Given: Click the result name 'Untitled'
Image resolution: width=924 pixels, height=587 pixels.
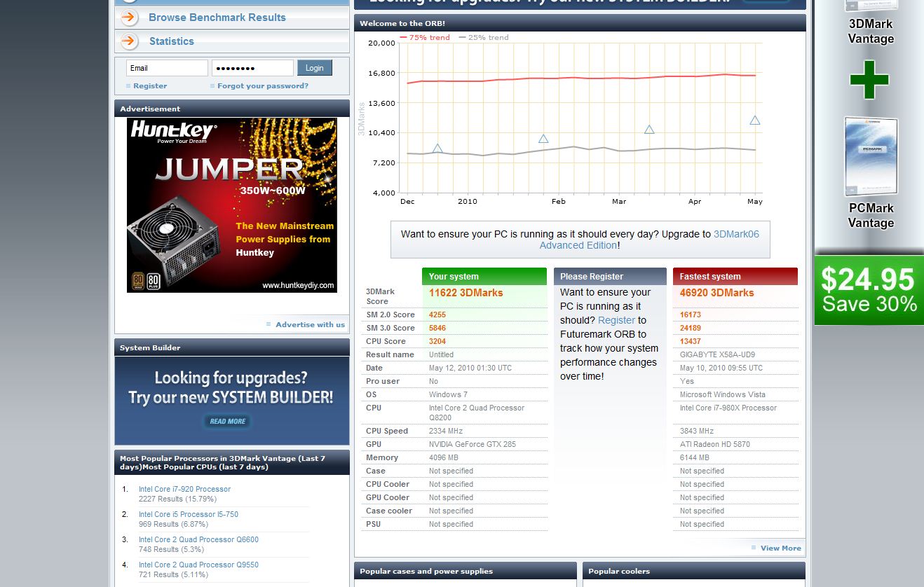Looking at the screenshot, I should coord(441,355).
